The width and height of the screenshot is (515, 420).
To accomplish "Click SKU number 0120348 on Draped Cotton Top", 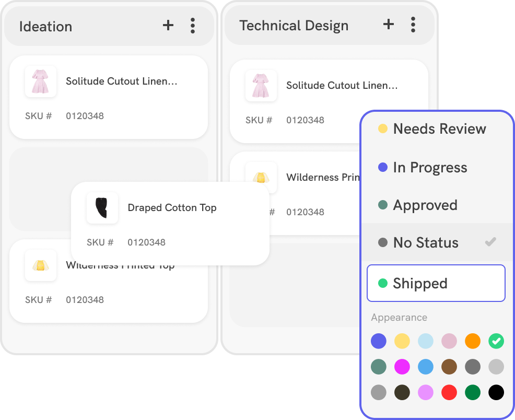I will [146, 242].
